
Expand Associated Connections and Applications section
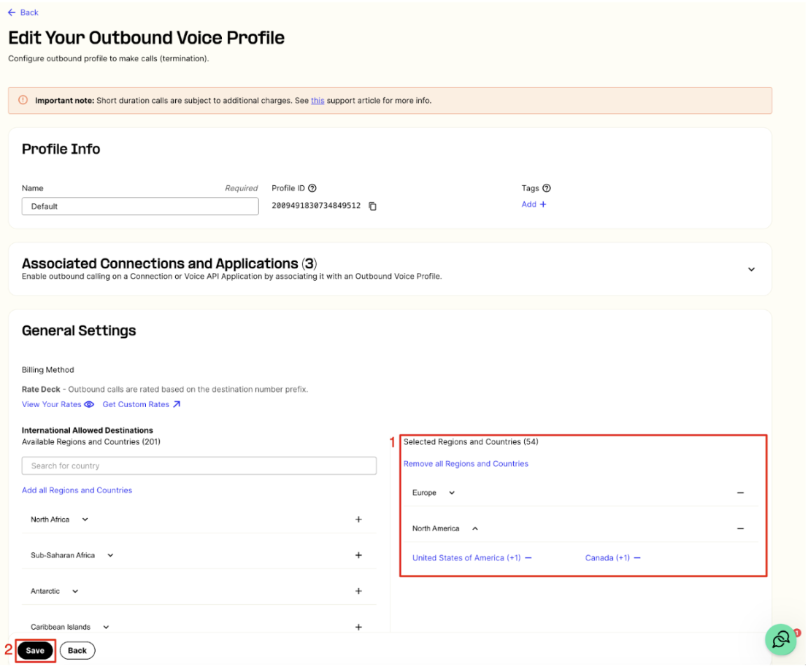[x=751, y=269]
